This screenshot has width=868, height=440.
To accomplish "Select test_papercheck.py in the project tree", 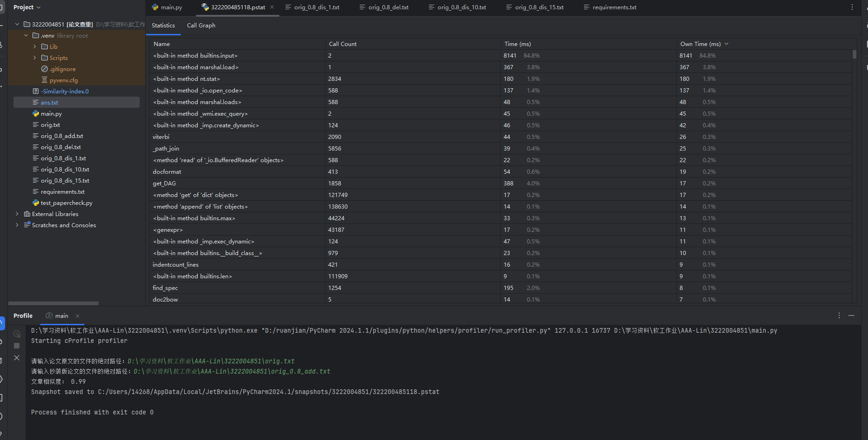I will (x=66, y=203).
